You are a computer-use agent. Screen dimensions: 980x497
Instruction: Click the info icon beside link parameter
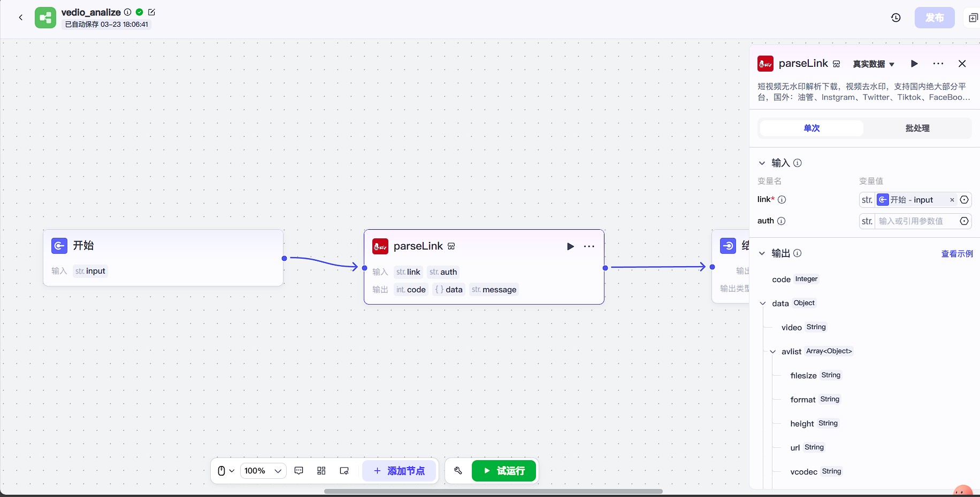[x=782, y=200]
